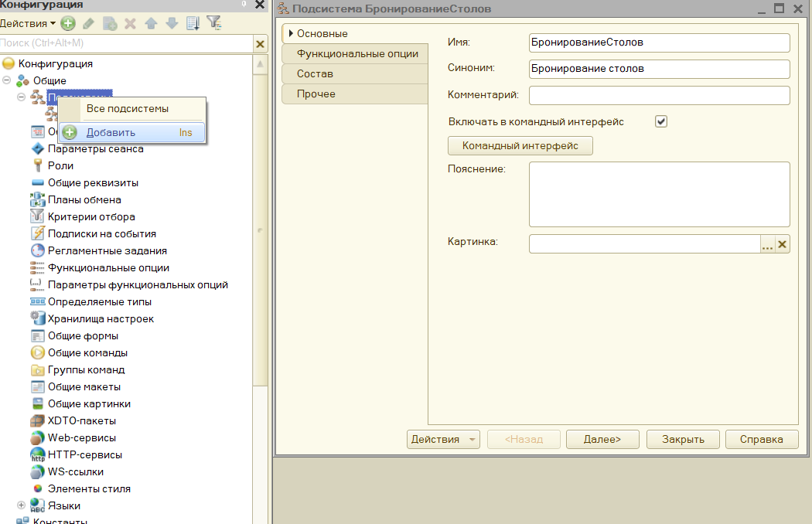Switch to the Функциональные опции tab
The image size is (812, 524).
[x=357, y=53]
